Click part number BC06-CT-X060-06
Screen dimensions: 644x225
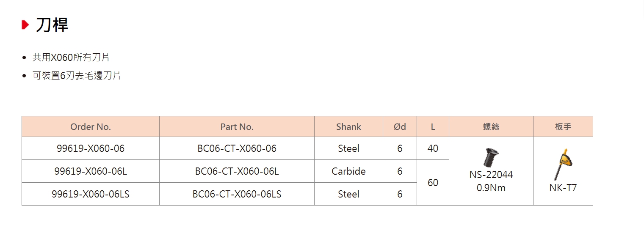pos(237,148)
